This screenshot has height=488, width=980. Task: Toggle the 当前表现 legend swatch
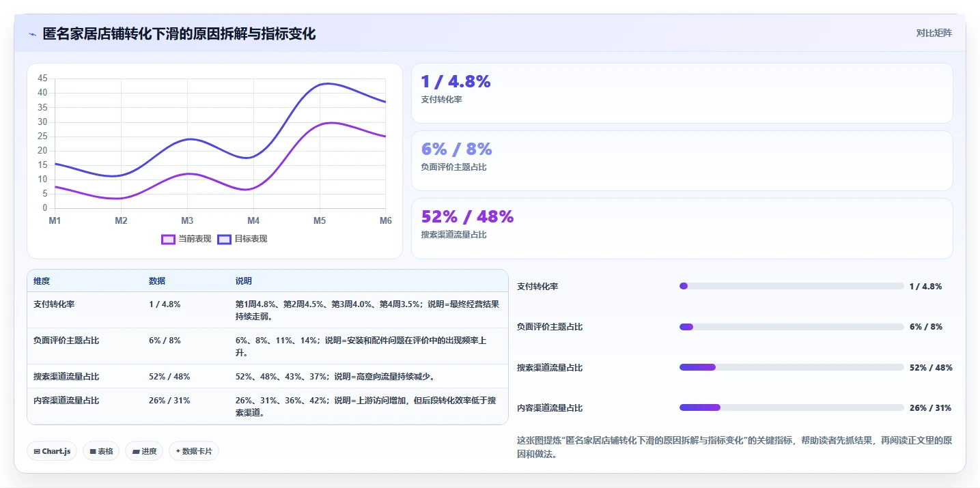pos(169,239)
